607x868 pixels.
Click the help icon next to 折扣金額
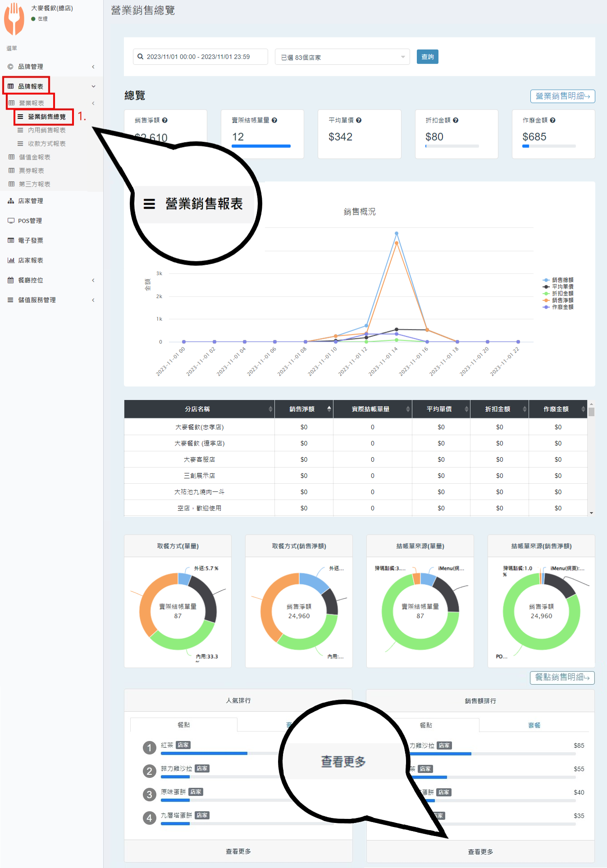point(456,120)
